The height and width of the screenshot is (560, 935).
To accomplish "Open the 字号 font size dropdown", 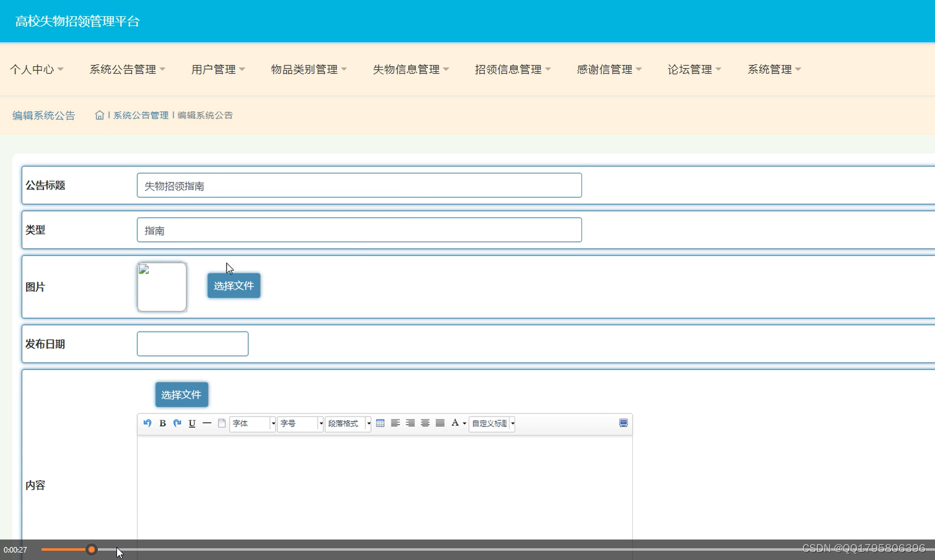I will (300, 423).
